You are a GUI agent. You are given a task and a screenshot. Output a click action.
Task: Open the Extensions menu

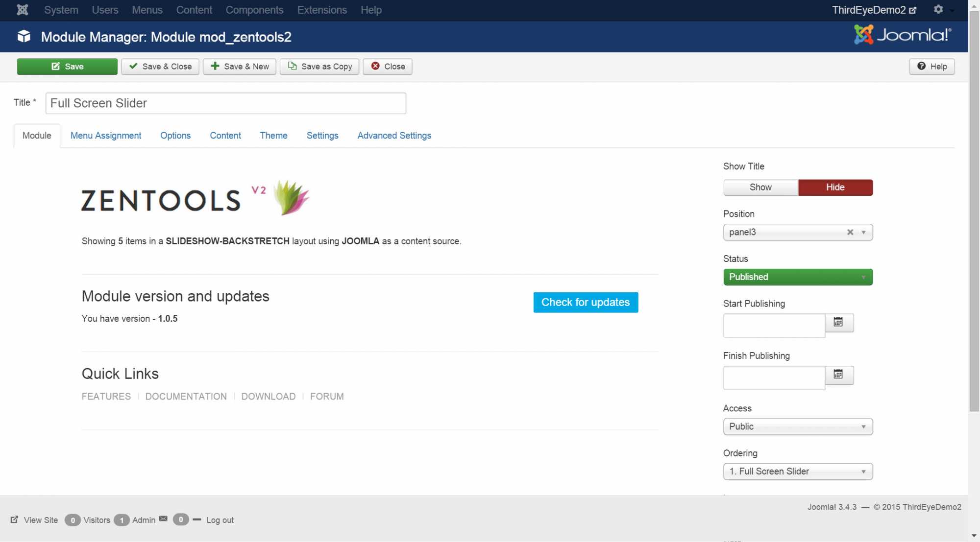coord(322,10)
